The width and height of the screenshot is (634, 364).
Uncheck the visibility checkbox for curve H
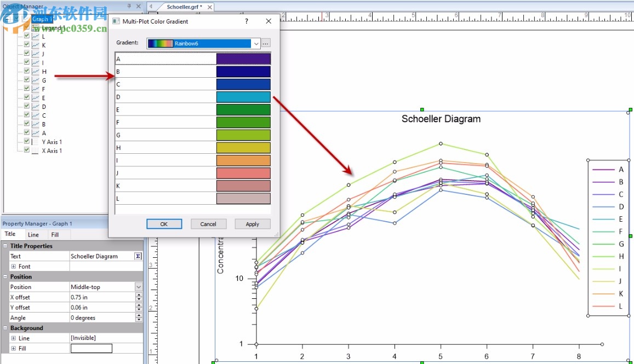pos(26,71)
